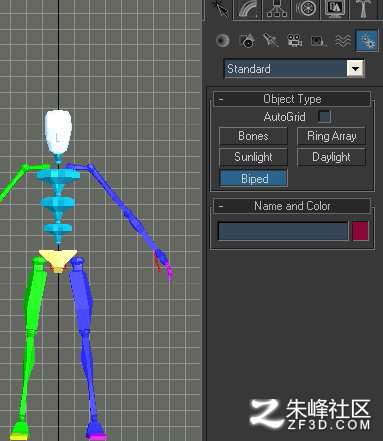383x441 pixels.
Task: Select the Space Warps category icon
Action: [343, 41]
